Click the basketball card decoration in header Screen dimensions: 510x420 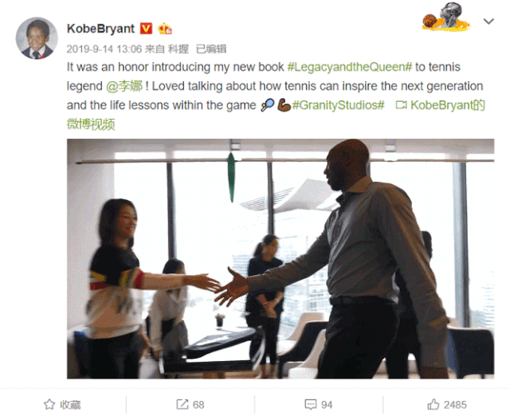coord(446,17)
